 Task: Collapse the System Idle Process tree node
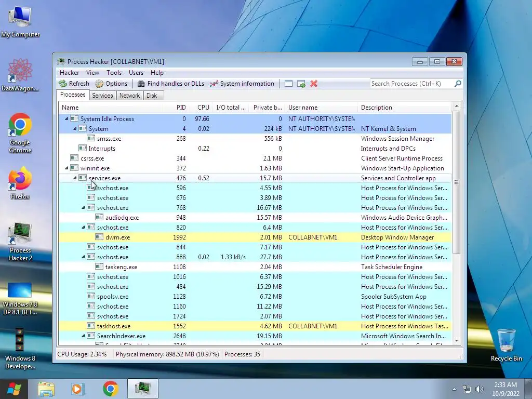point(66,119)
